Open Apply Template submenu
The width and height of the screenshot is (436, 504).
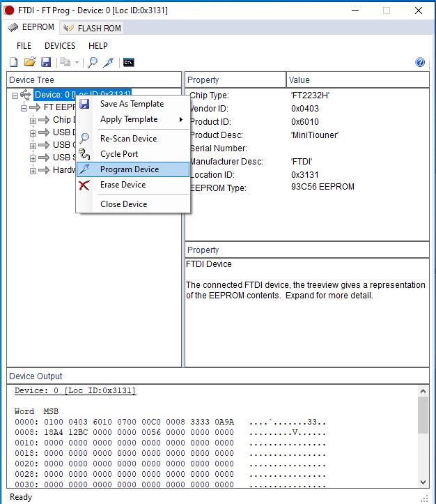[x=133, y=119]
